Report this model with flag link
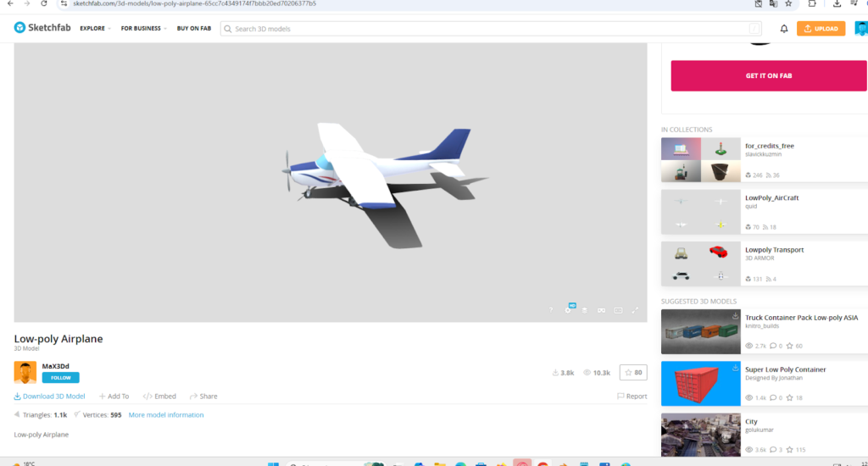Viewport: 868px width, 466px height. [x=632, y=397]
